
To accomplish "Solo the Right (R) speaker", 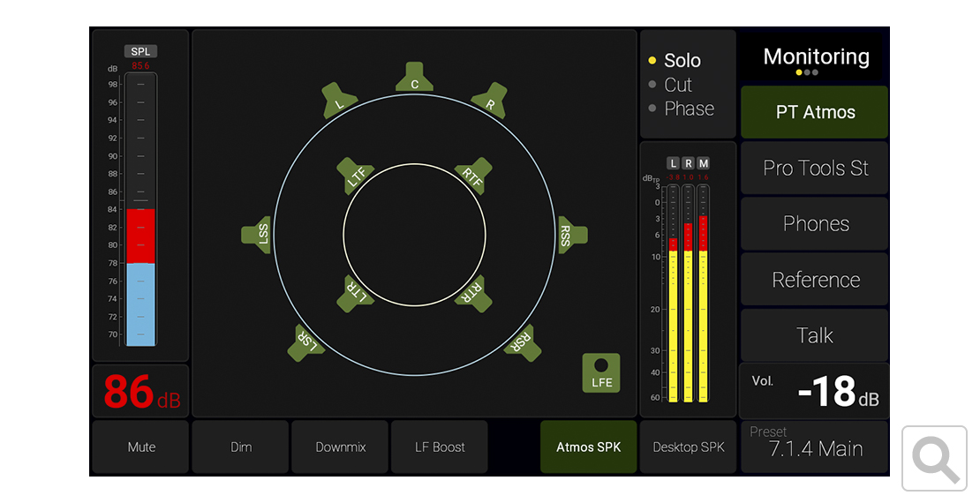I will click(490, 99).
